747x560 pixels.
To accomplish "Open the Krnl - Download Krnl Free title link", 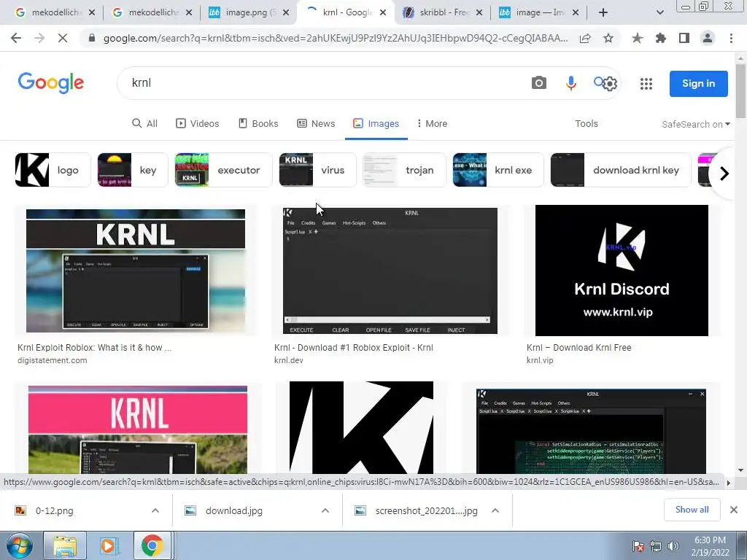I will 578,348.
